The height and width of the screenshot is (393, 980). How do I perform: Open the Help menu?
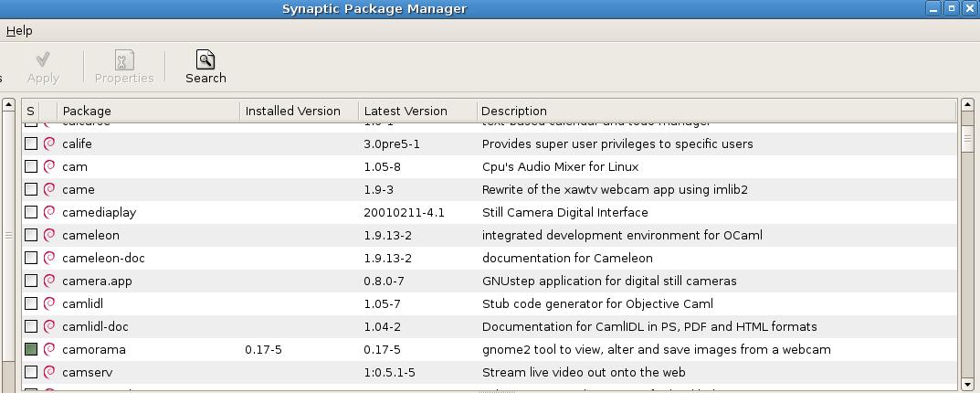19,31
